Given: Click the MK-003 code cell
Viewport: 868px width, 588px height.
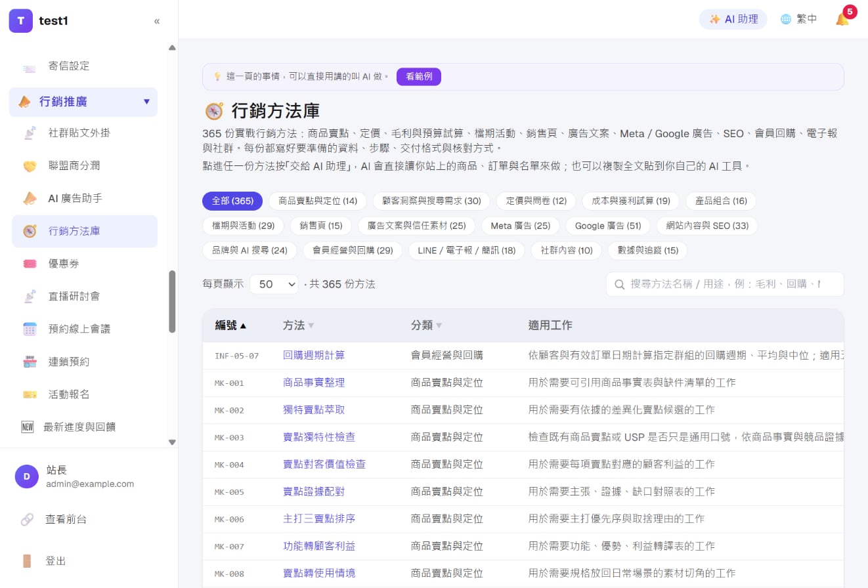Looking at the screenshot, I should pyautogui.click(x=229, y=438).
